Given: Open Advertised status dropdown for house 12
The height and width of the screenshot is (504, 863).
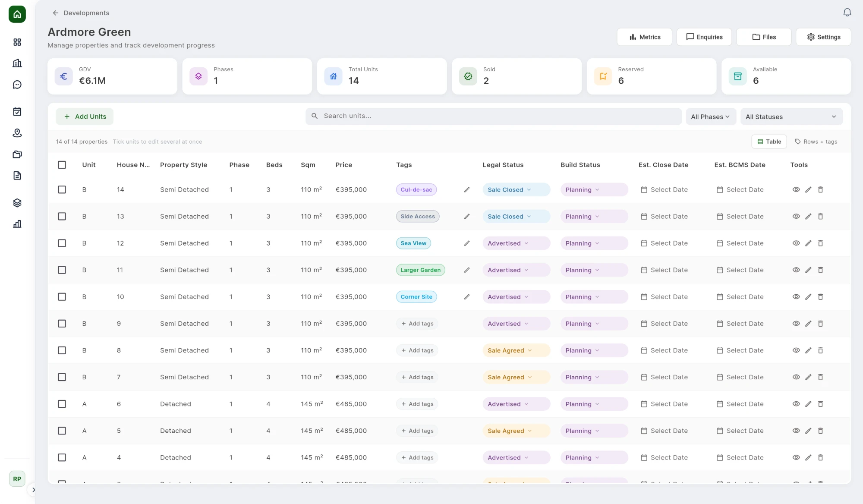Looking at the screenshot, I should pyautogui.click(x=516, y=243).
